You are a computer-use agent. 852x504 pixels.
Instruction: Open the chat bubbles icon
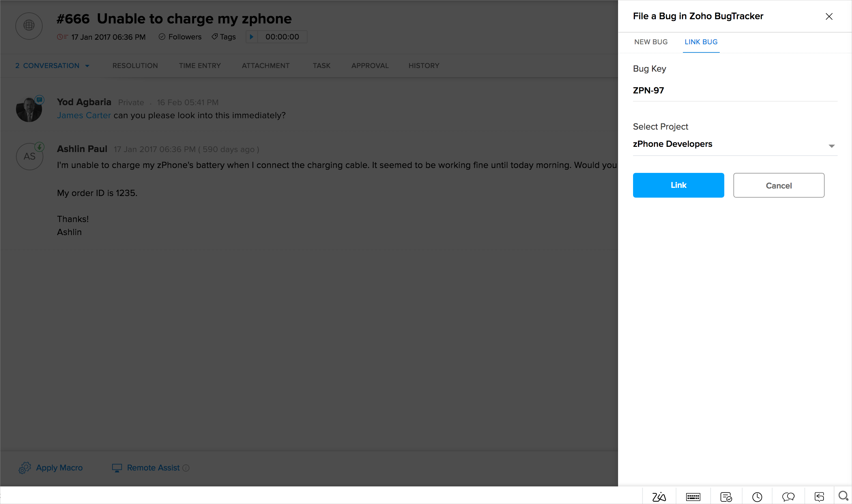tap(788, 497)
